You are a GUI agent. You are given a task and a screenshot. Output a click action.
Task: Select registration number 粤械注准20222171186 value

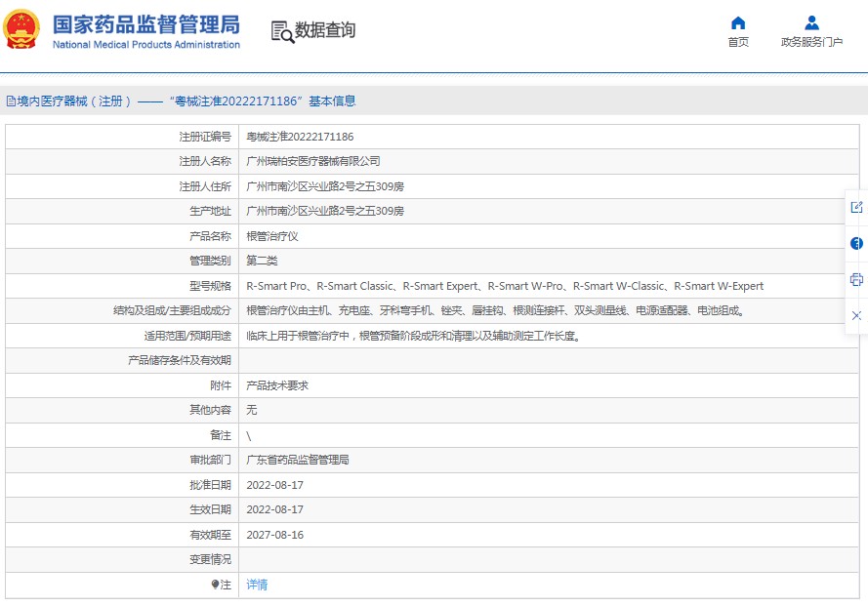point(300,137)
